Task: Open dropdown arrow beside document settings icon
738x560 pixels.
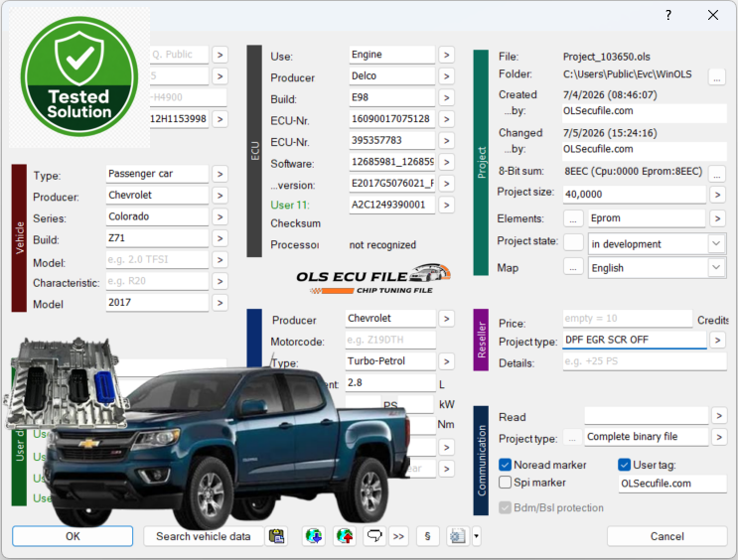Action: click(476, 536)
